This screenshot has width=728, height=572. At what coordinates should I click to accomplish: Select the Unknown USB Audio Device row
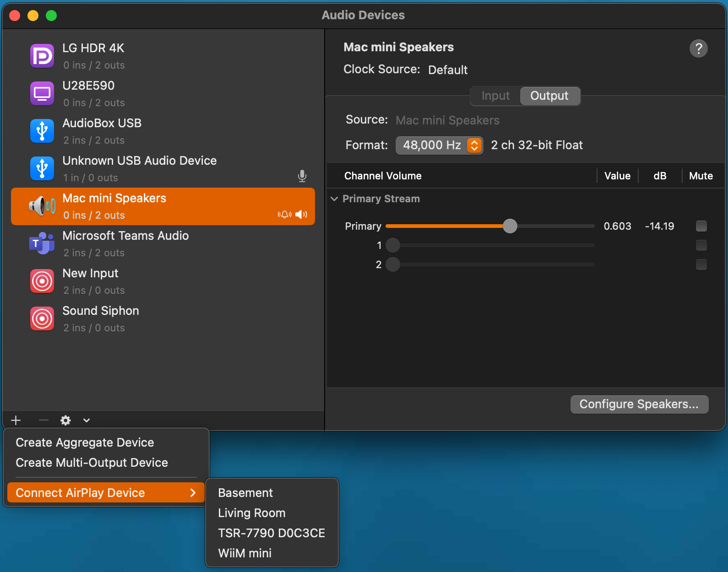[x=163, y=169]
